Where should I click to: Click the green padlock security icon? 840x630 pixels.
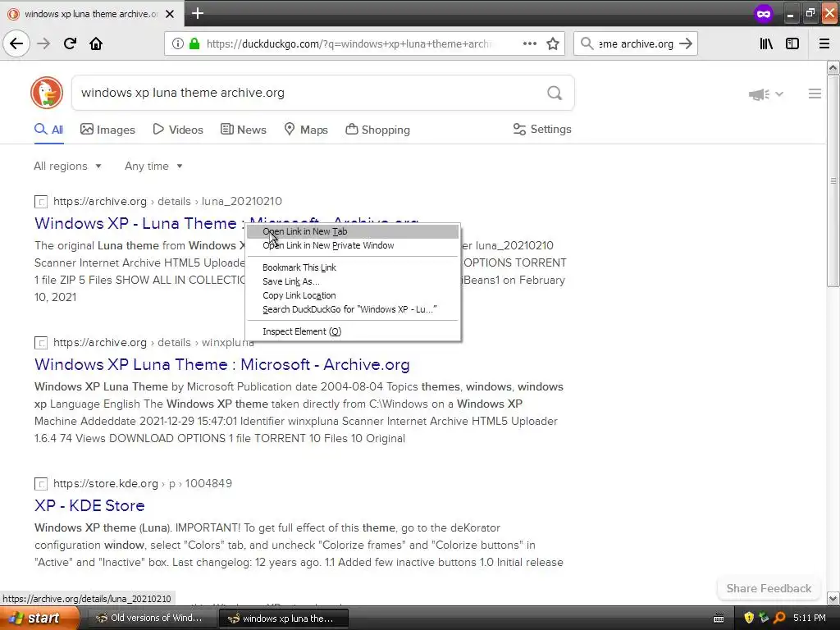(x=194, y=43)
